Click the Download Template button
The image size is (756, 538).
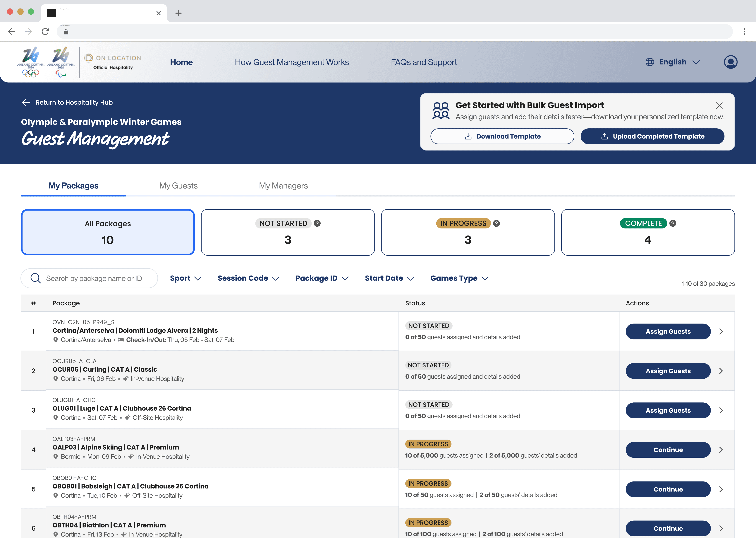pyautogui.click(x=502, y=136)
